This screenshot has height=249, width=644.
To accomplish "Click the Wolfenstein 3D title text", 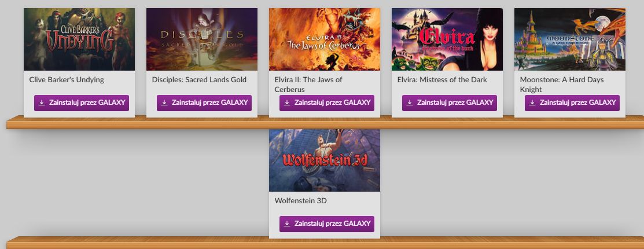I will point(301,201).
